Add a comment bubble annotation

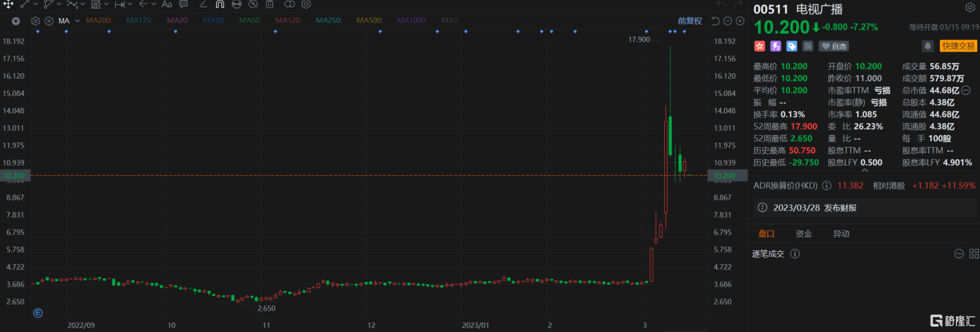[x=184, y=4]
